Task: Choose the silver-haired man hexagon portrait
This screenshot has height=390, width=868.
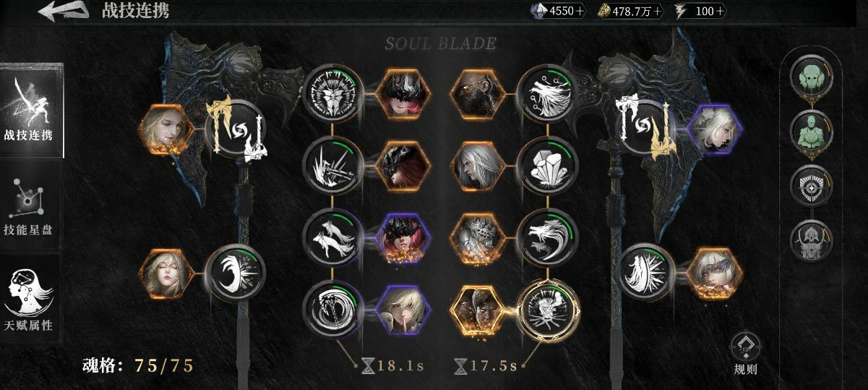Action: pos(476,164)
